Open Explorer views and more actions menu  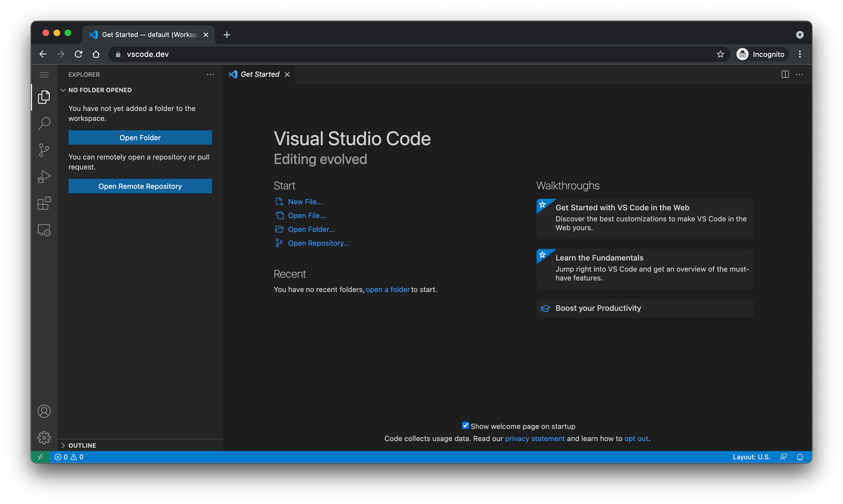210,74
